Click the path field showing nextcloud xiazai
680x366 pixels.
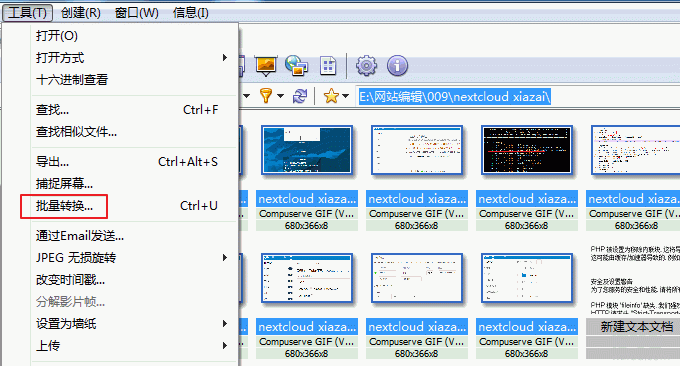click(x=518, y=96)
